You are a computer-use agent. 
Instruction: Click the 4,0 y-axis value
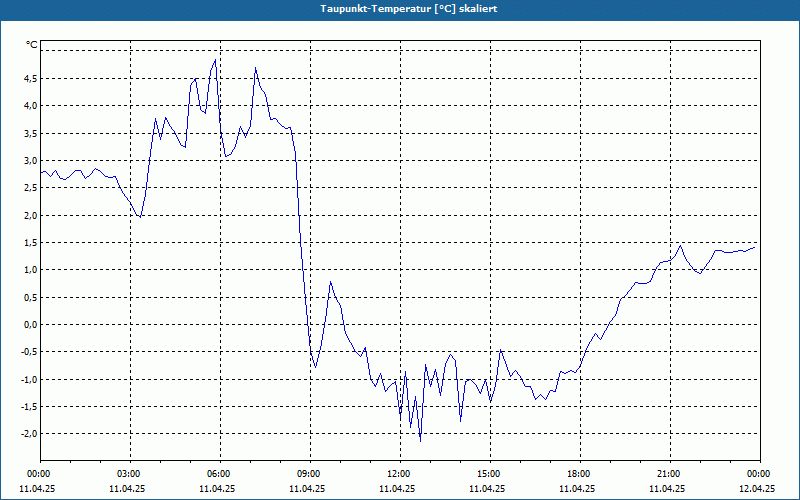30,106
